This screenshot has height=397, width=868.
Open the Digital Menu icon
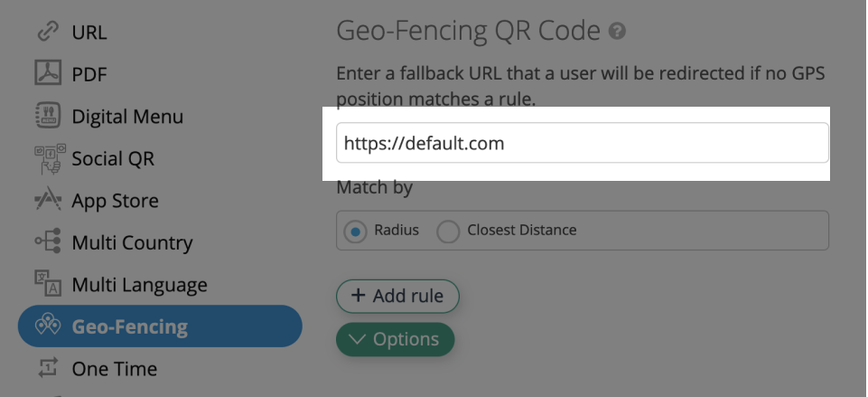[x=48, y=116]
